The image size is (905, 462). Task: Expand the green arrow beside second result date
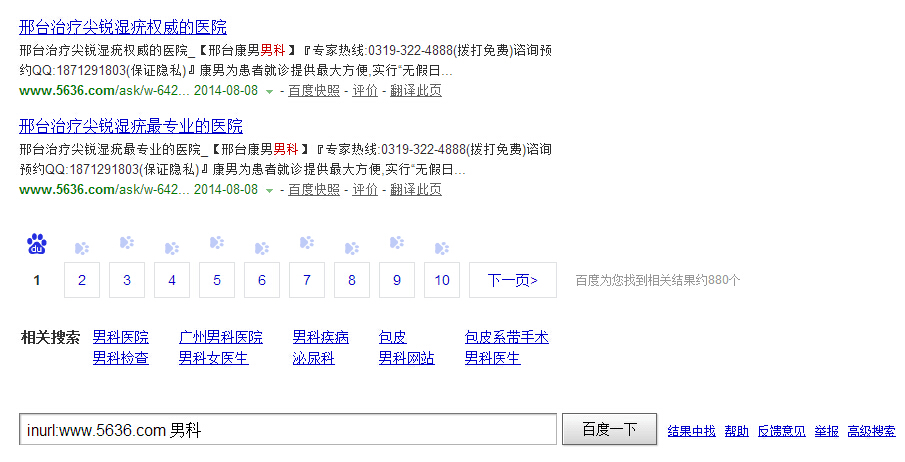click(269, 190)
